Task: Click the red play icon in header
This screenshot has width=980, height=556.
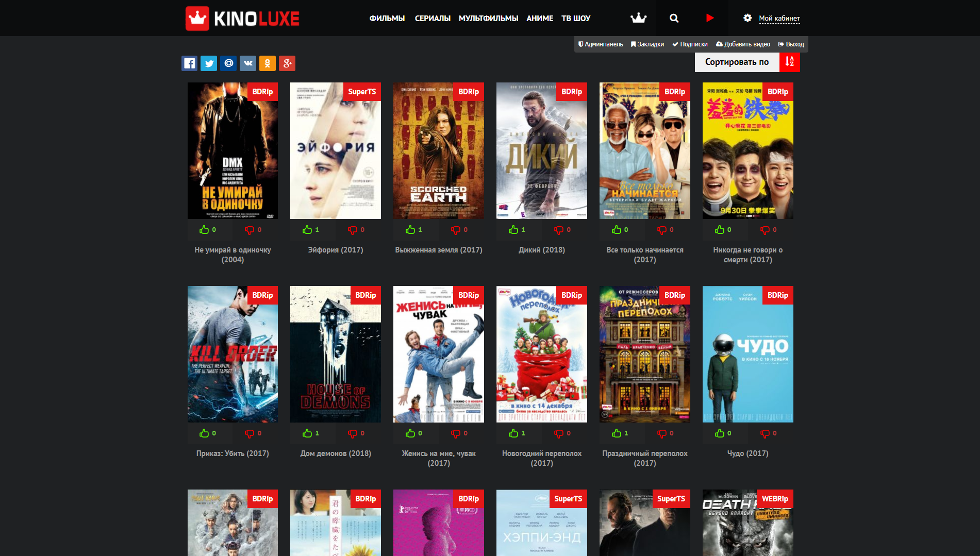Action: [710, 18]
